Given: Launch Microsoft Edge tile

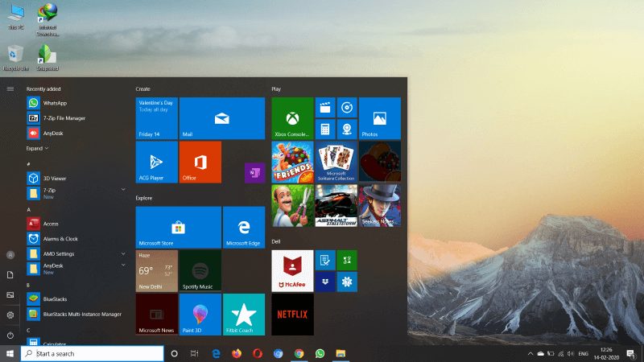Looking at the screenshot, I should (x=244, y=228).
